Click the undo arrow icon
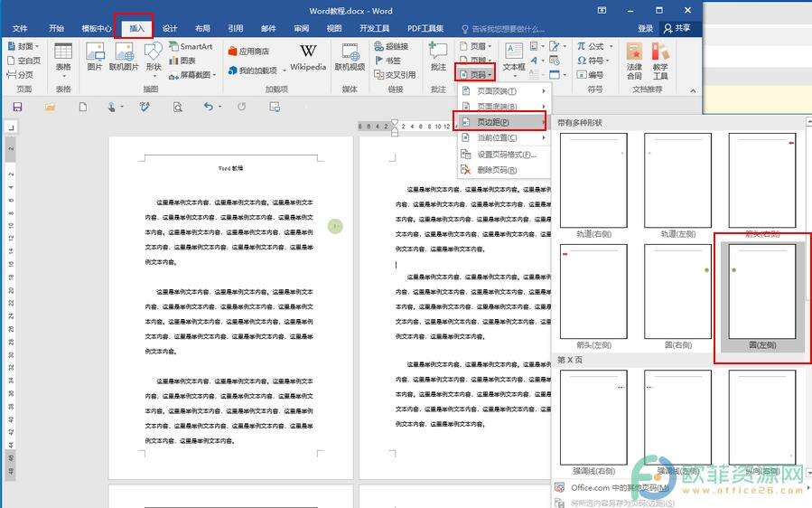812x508 pixels. tap(208, 107)
